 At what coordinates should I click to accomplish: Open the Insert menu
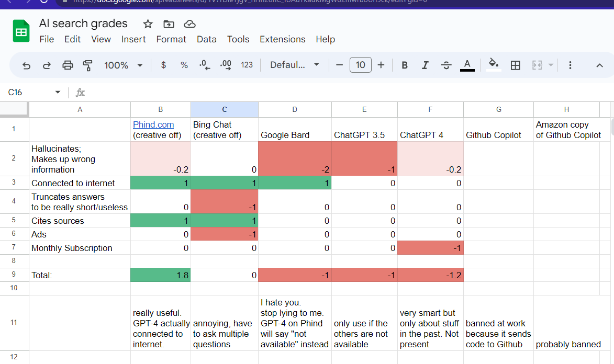[133, 40]
